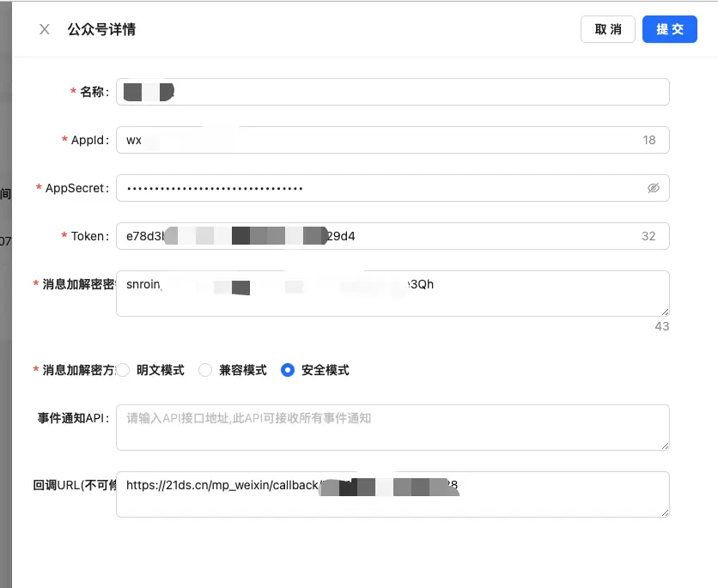Click the 事件通知API label
The image size is (718, 588).
[73, 418]
